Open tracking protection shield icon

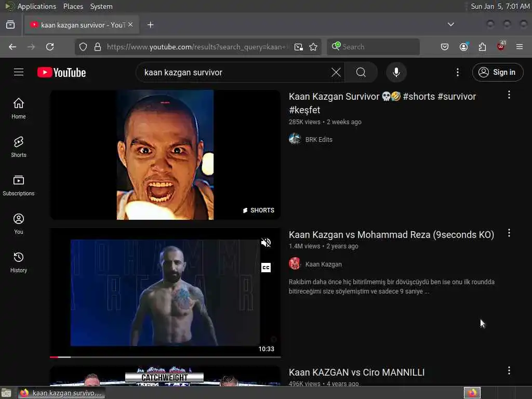point(83,47)
